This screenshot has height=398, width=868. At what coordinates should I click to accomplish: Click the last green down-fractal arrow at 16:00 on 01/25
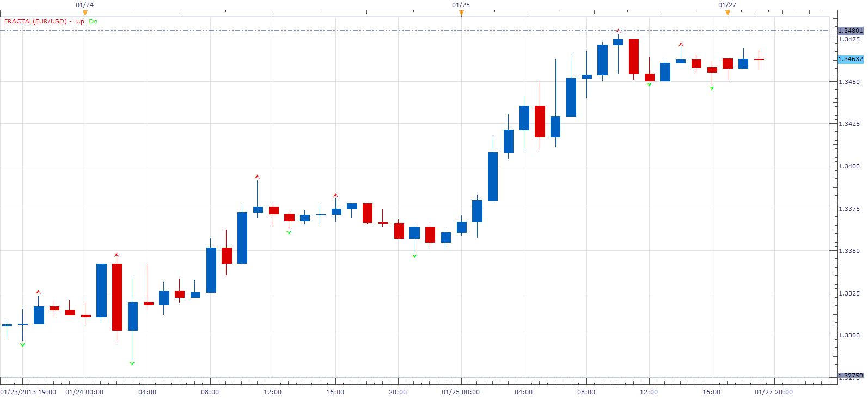[x=712, y=88]
